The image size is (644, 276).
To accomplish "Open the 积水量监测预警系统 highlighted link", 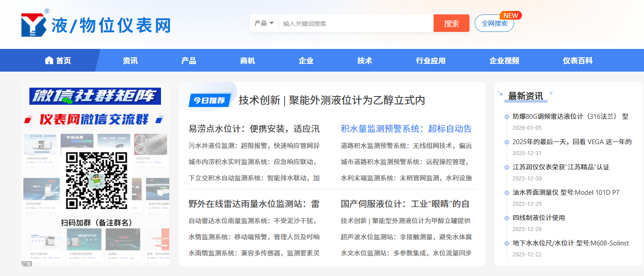I will 406,129.
